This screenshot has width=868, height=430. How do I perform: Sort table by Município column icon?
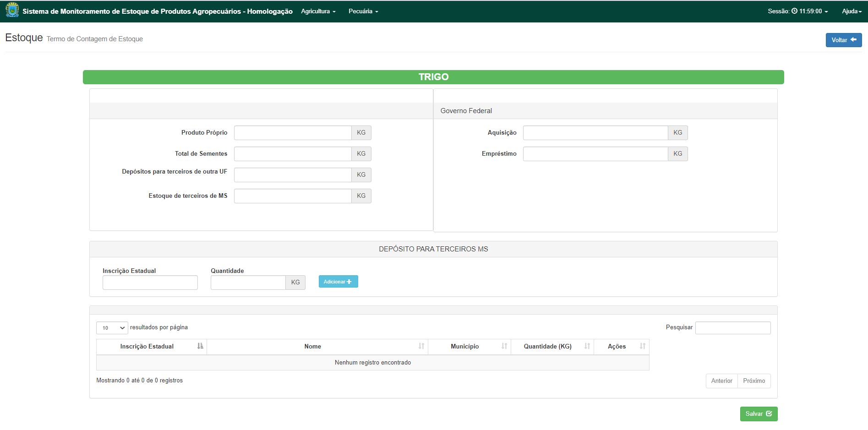tap(504, 346)
